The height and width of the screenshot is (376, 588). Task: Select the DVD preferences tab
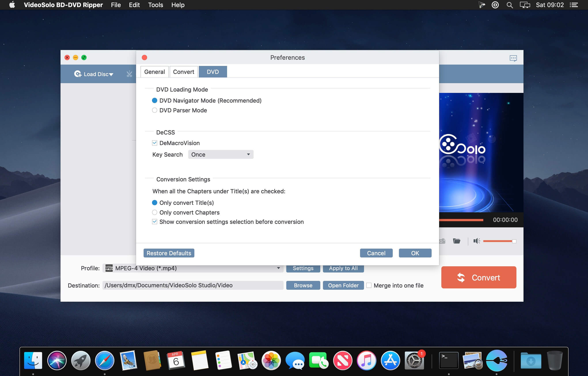[213, 72]
